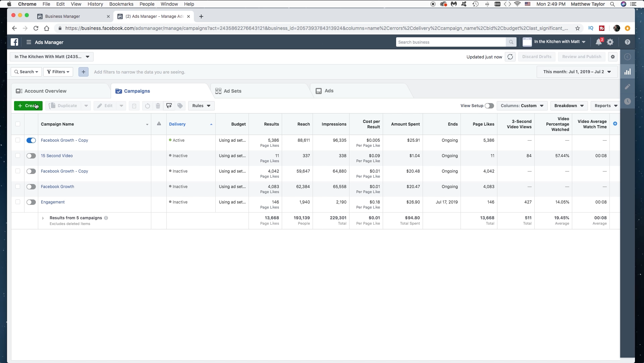Screen dimensions: 644x363
Task: Open the notifications bell
Action: [599, 42]
